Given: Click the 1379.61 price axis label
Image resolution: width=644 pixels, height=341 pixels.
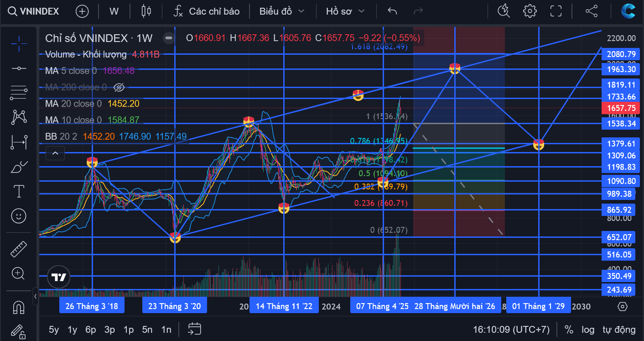Looking at the screenshot, I should click(x=621, y=144).
